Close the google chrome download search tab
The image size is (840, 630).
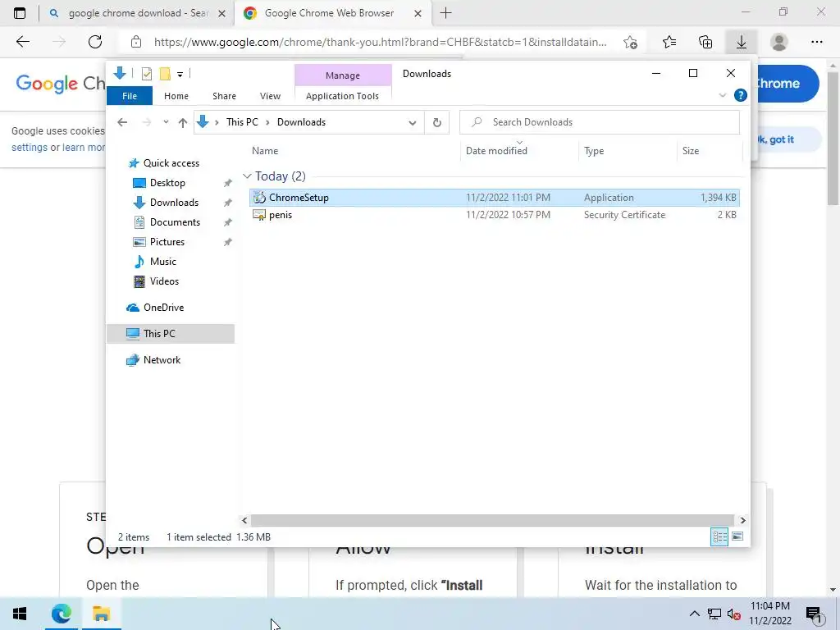tap(221, 13)
